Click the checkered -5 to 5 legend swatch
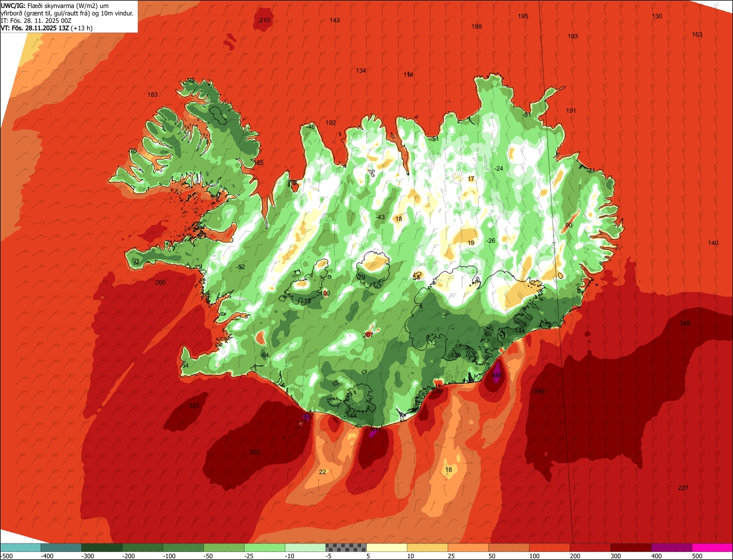 pos(346,547)
